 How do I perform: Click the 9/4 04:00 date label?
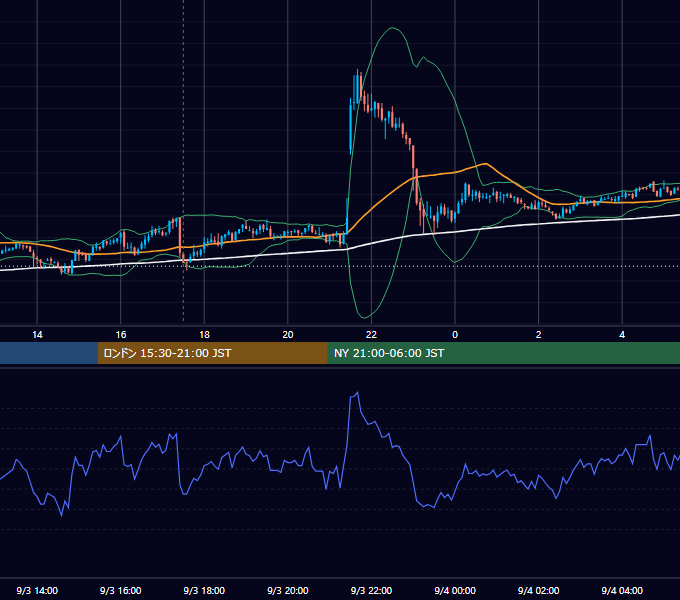click(622, 590)
